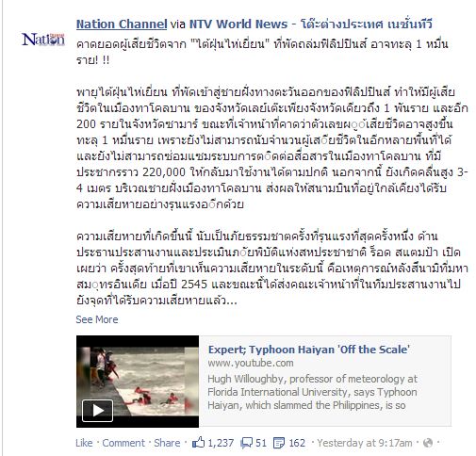476x456 pixels.
Task: Open the Yesterday at 9:17am timestamp
Action: point(365,443)
